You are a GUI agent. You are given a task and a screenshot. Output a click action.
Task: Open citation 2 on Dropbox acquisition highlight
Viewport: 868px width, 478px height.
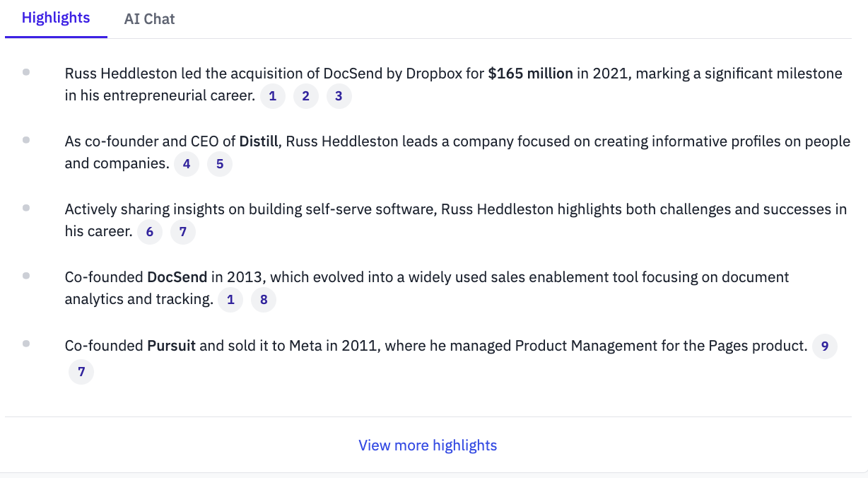pyautogui.click(x=306, y=96)
